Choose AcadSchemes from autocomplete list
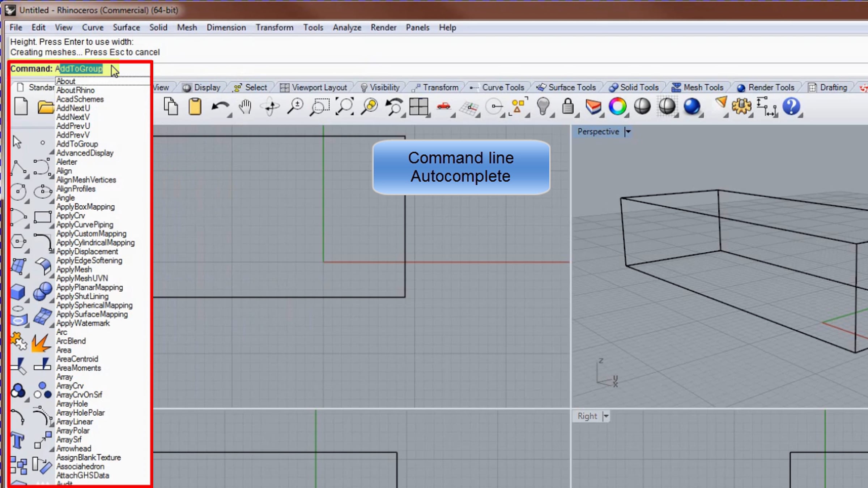The image size is (868, 488). click(80, 99)
